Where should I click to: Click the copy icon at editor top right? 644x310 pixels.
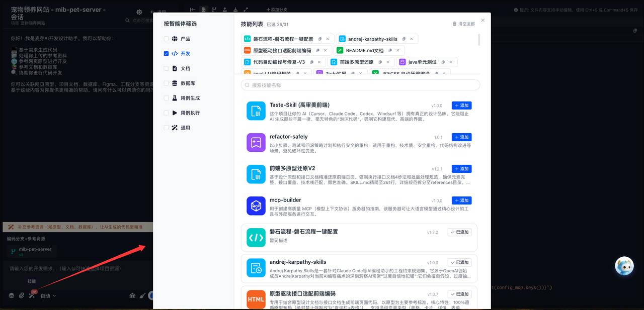[635, 31]
